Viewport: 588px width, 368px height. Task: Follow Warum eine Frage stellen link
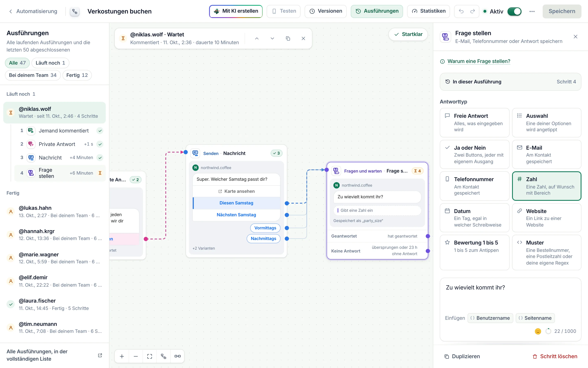[x=479, y=61]
